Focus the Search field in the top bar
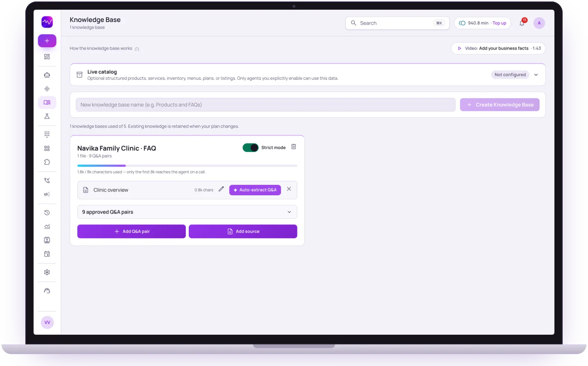The image size is (588, 366). pyautogui.click(x=397, y=23)
